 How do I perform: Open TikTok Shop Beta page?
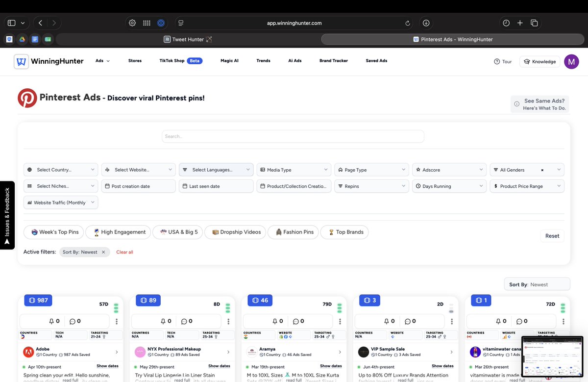tap(181, 61)
